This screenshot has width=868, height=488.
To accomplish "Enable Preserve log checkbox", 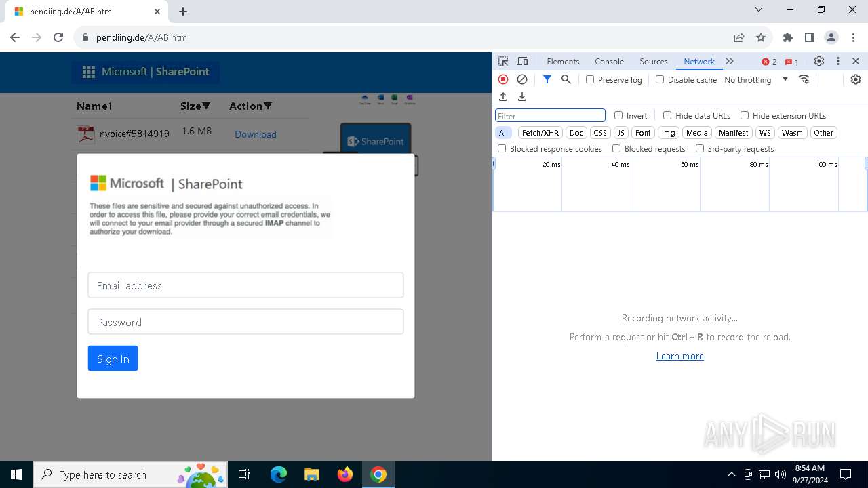I will [590, 79].
